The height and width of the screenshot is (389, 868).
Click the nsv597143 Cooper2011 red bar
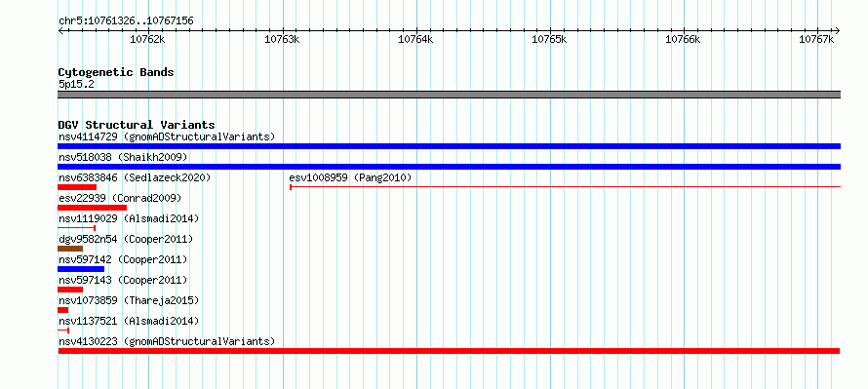click(70, 290)
